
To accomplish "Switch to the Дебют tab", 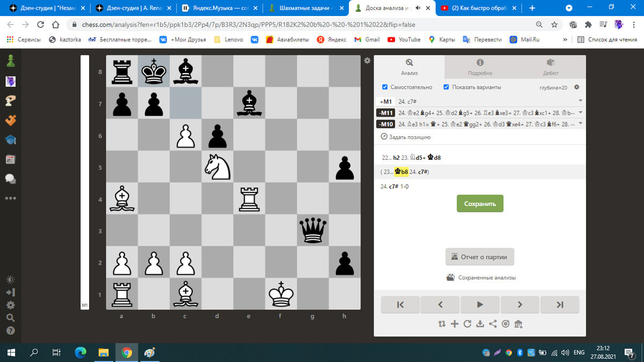I will pyautogui.click(x=551, y=67).
